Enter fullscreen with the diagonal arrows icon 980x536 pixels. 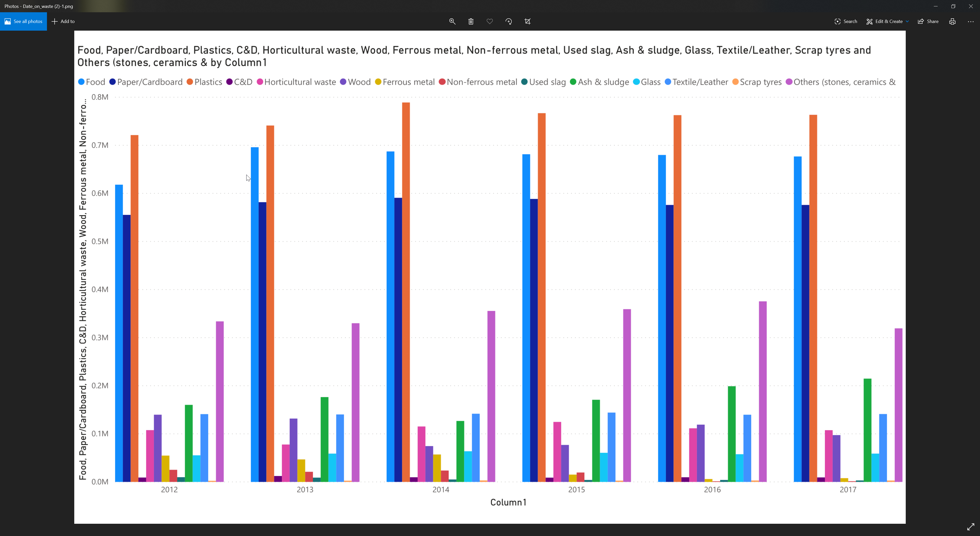pyautogui.click(x=971, y=527)
